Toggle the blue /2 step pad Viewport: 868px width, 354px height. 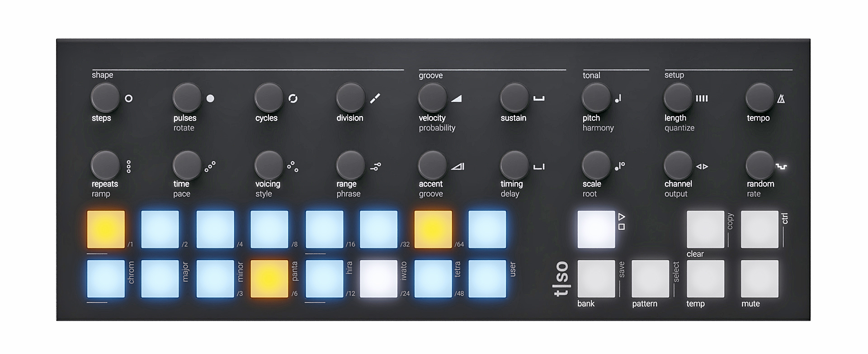[160, 229]
